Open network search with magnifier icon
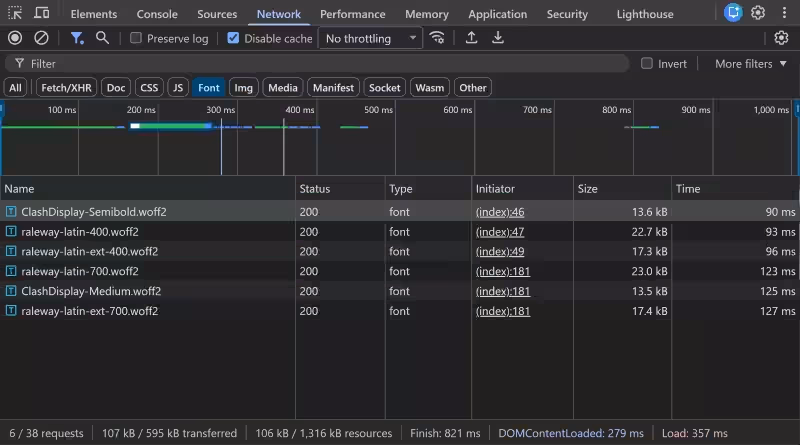Screen dimensions: 800x445 tap(103, 38)
